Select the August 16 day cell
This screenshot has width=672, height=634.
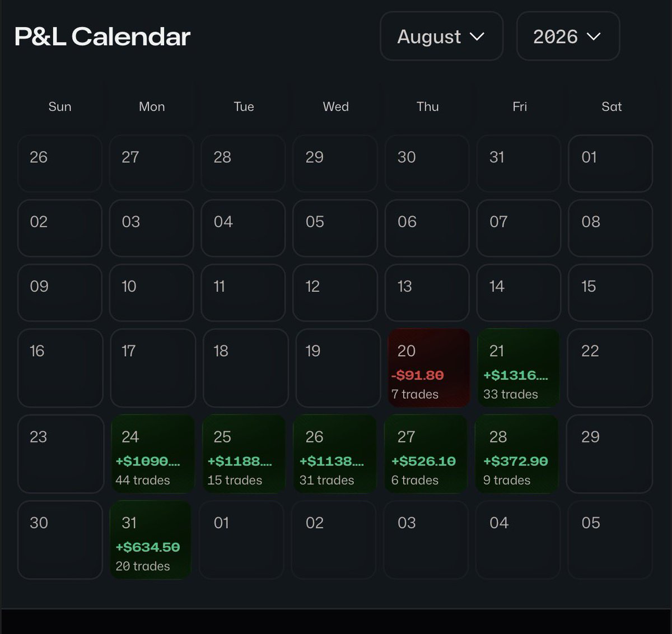click(x=60, y=368)
